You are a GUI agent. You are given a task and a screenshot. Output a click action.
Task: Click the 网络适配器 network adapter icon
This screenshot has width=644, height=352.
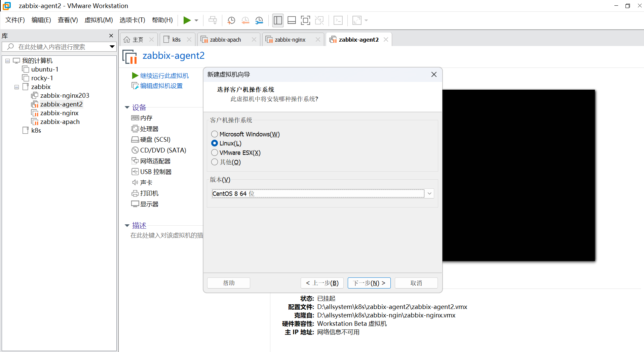click(x=135, y=161)
